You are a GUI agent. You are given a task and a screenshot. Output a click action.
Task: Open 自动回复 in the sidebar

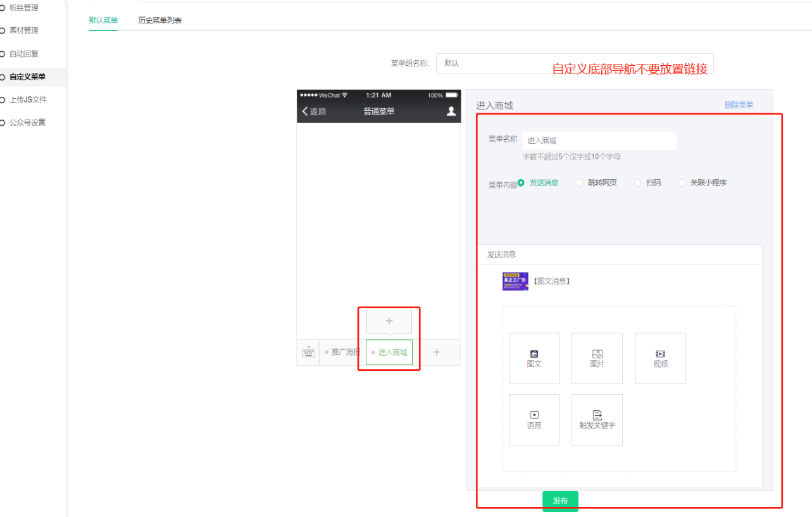click(x=24, y=54)
